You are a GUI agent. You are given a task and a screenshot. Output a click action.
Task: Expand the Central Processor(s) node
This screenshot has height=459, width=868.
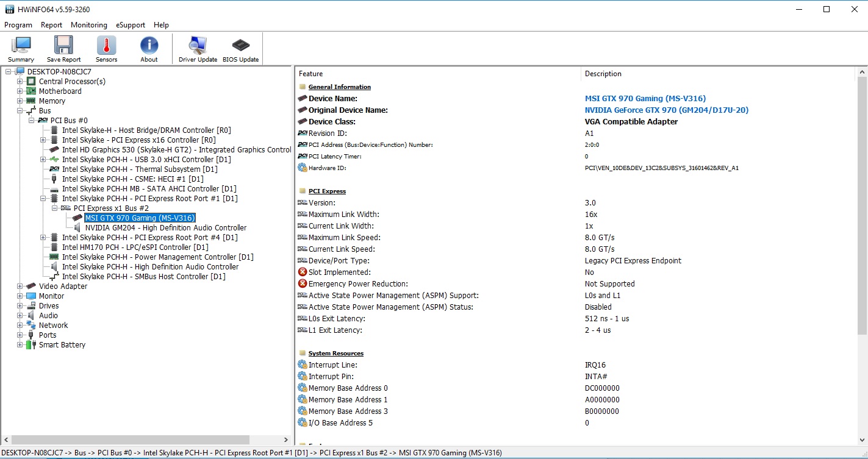20,82
